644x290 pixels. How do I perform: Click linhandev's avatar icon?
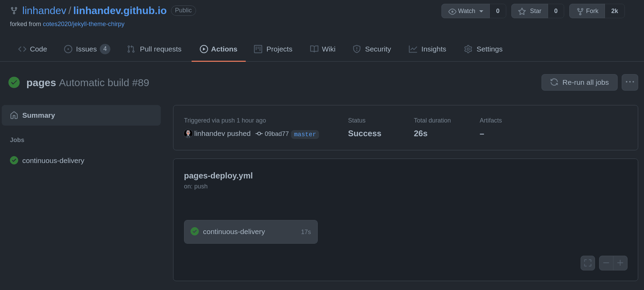[188, 134]
